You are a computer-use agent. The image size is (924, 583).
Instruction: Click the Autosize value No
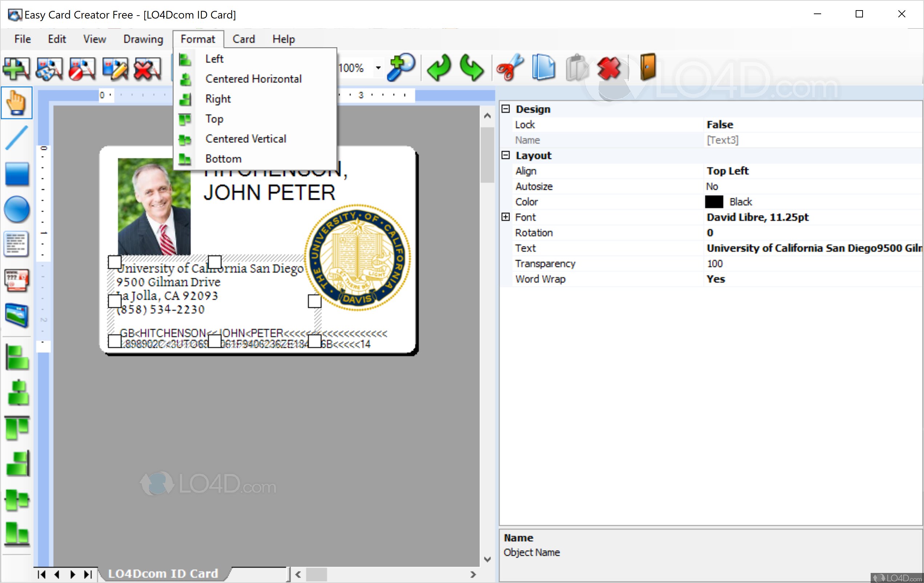[x=712, y=186]
